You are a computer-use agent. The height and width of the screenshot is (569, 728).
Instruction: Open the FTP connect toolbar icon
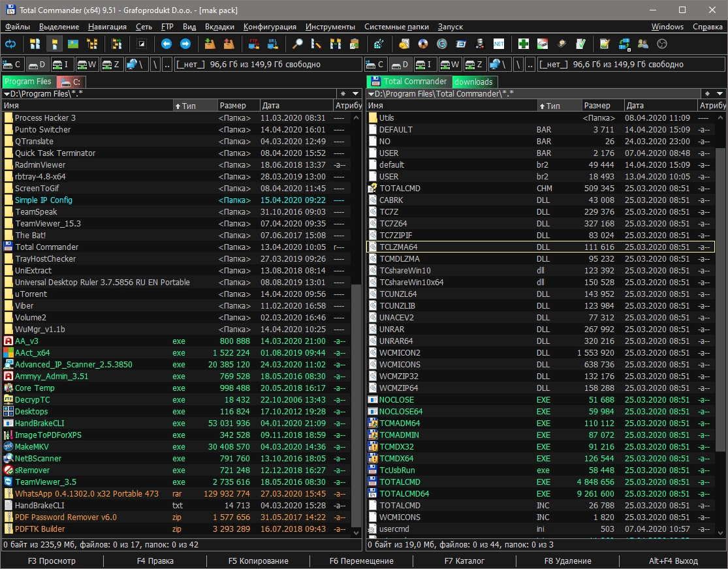(x=254, y=44)
